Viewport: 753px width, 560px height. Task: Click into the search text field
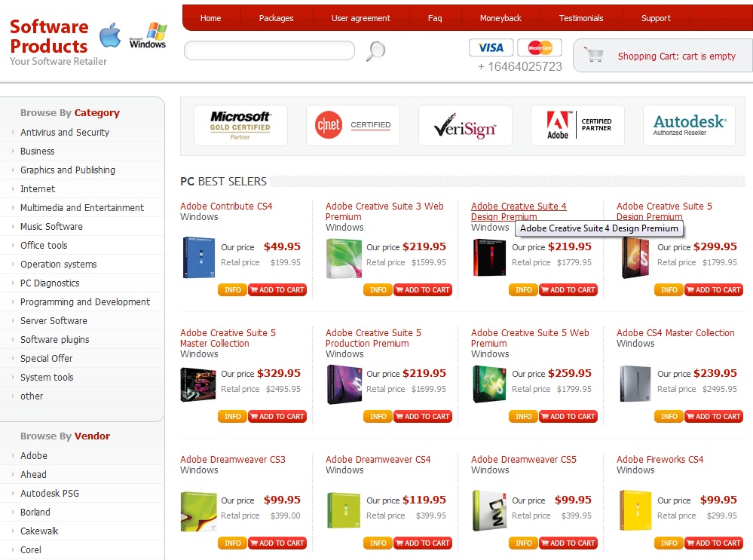pos(269,50)
